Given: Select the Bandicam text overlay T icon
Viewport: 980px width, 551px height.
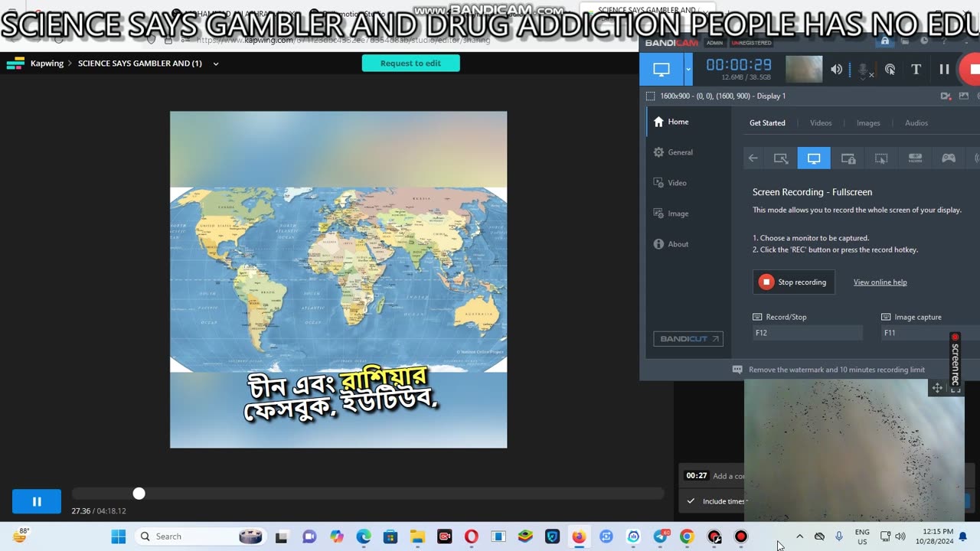Looking at the screenshot, I should 916,69.
